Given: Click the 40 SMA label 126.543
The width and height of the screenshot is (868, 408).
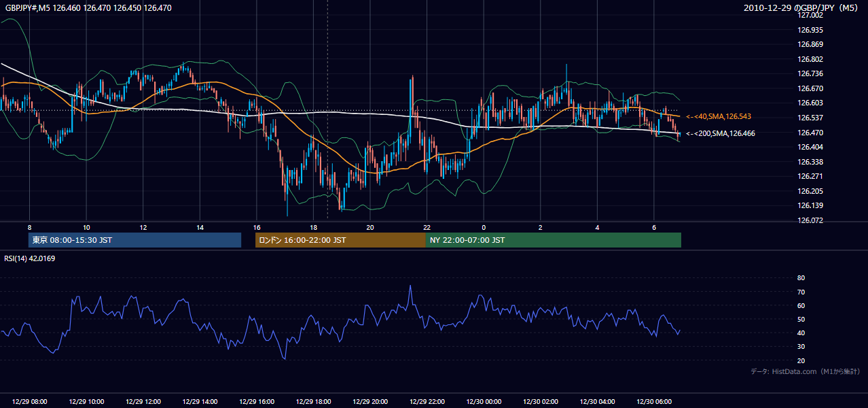Looking at the screenshot, I should pyautogui.click(x=719, y=117).
